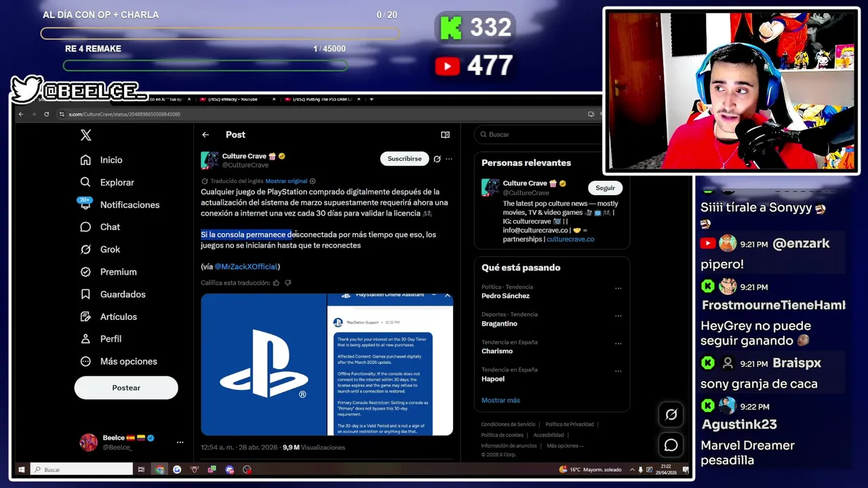Screen dimensions: 868x488
Task: Open PlayStation logo image in post
Action: point(264,364)
